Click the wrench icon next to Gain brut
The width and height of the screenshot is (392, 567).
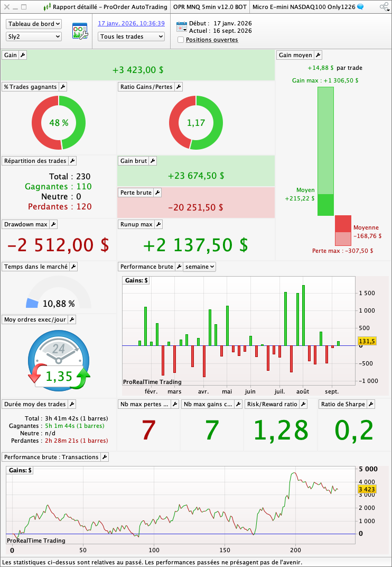pyautogui.click(x=153, y=161)
